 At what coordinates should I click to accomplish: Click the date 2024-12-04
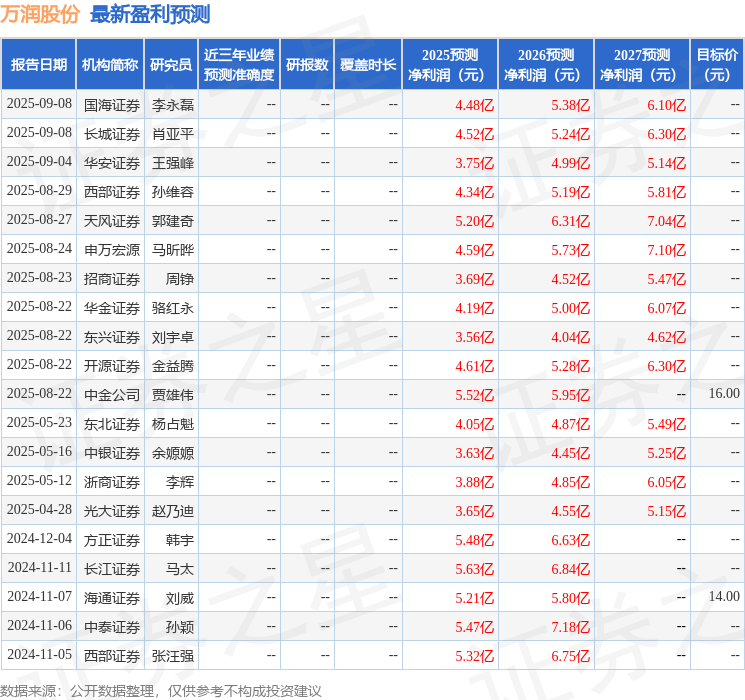(39, 538)
